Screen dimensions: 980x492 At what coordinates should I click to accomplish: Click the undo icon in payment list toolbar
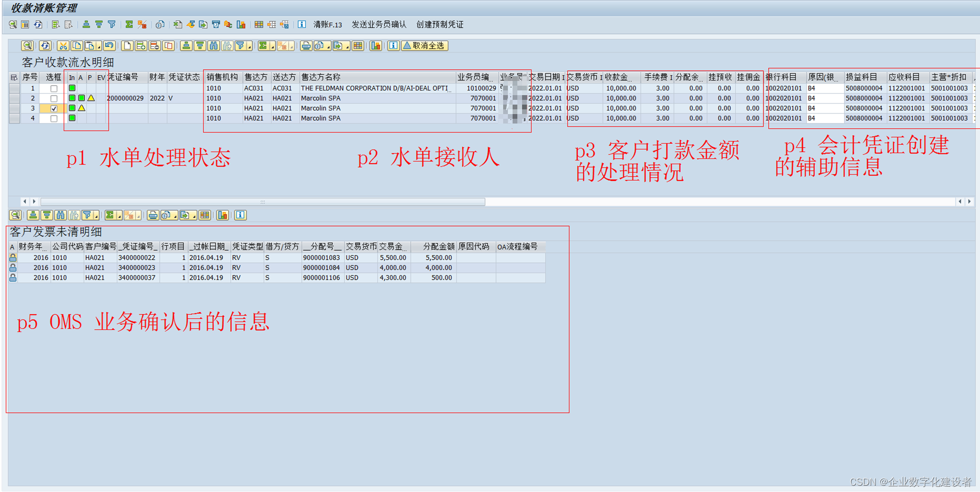click(109, 46)
